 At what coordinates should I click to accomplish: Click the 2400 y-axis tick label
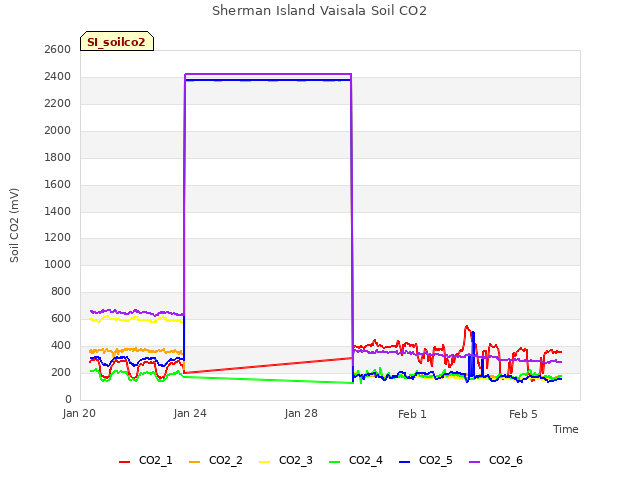click(58, 76)
